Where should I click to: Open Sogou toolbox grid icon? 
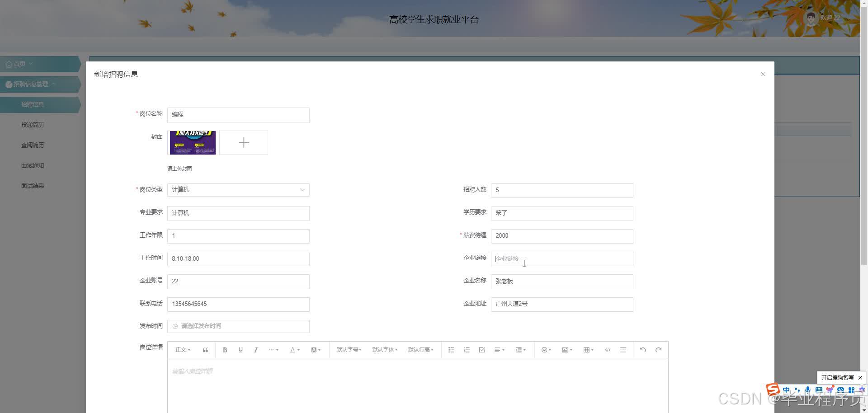pos(851,390)
